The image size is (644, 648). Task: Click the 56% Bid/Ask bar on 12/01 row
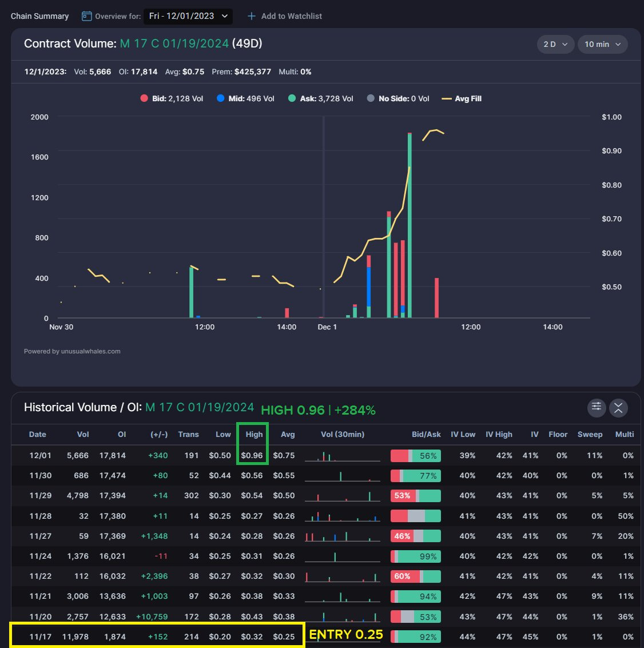pyautogui.click(x=415, y=455)
